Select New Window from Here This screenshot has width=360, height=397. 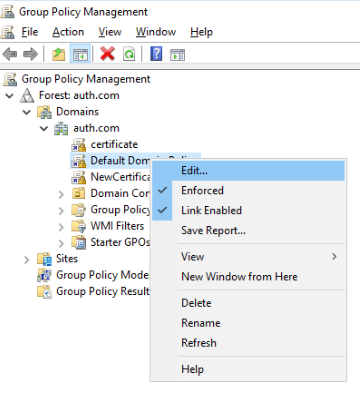(x=248, y=277)
